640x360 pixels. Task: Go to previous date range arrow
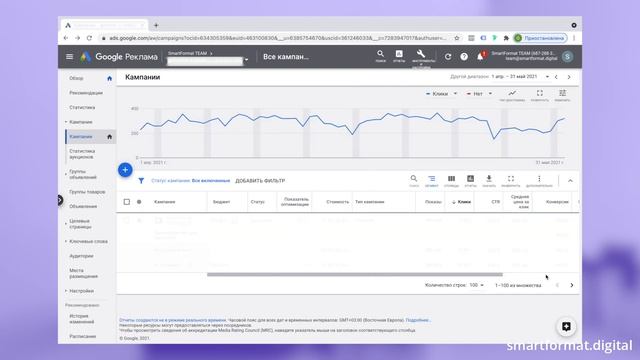coord(556,77)
